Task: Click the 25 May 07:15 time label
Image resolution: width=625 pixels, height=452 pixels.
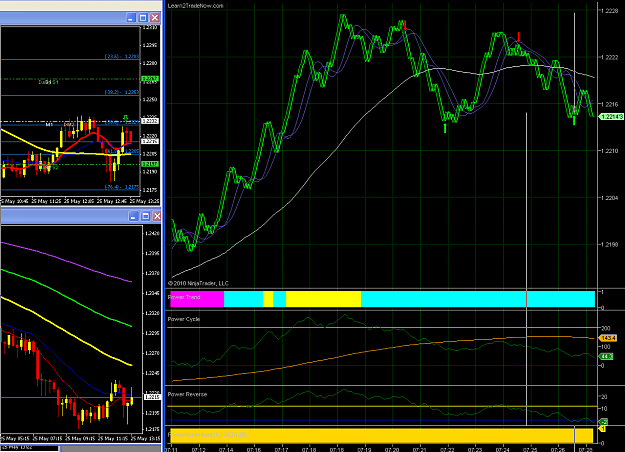Action: [47, 438]
